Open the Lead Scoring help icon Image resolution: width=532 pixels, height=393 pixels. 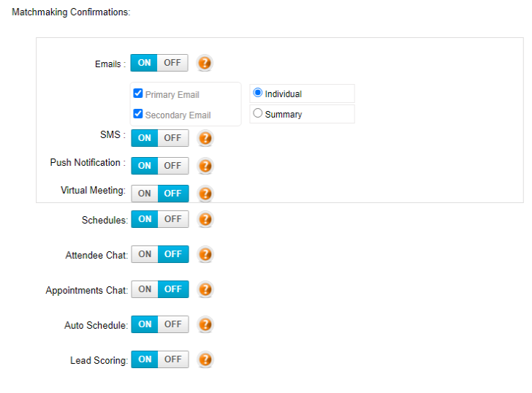coord(205,360)
